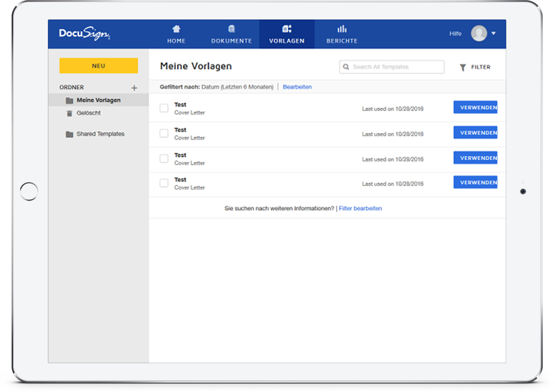The image size is (555, 392).
Task: Check the first Test template checkbox
Action: coord(164,108)
